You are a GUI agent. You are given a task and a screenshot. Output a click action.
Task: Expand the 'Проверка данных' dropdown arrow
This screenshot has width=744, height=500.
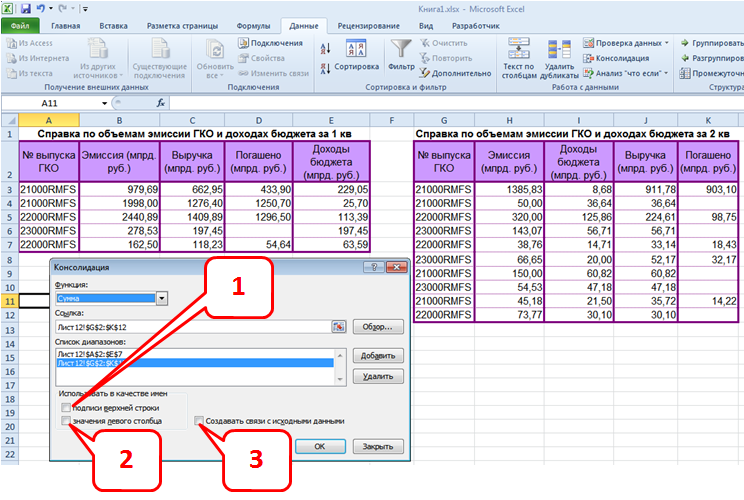click(x=666, y=44)
